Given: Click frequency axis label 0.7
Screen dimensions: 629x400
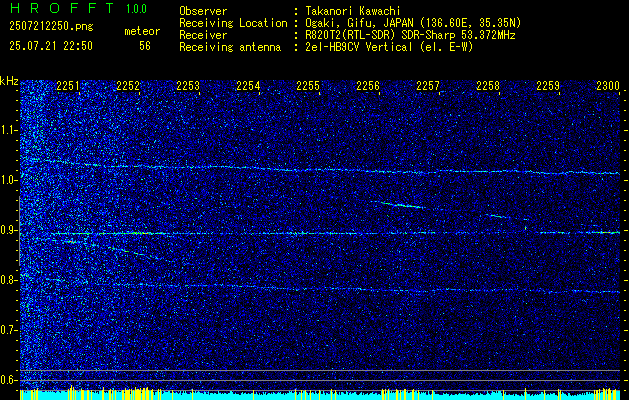Looking at the screenshot, I should coord(9,330).
